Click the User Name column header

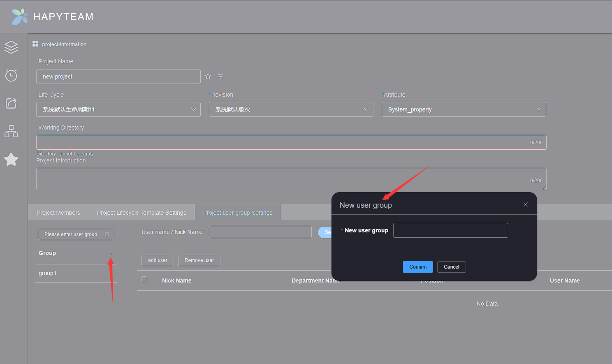(565, 281)
